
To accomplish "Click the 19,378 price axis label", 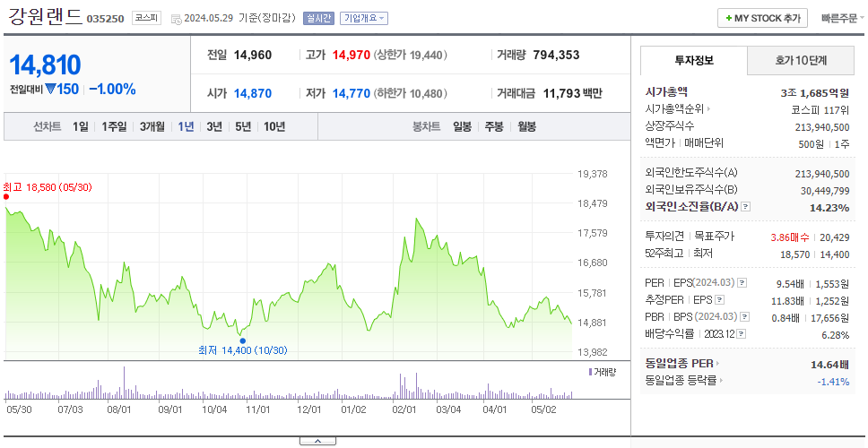I will point(593,174).
